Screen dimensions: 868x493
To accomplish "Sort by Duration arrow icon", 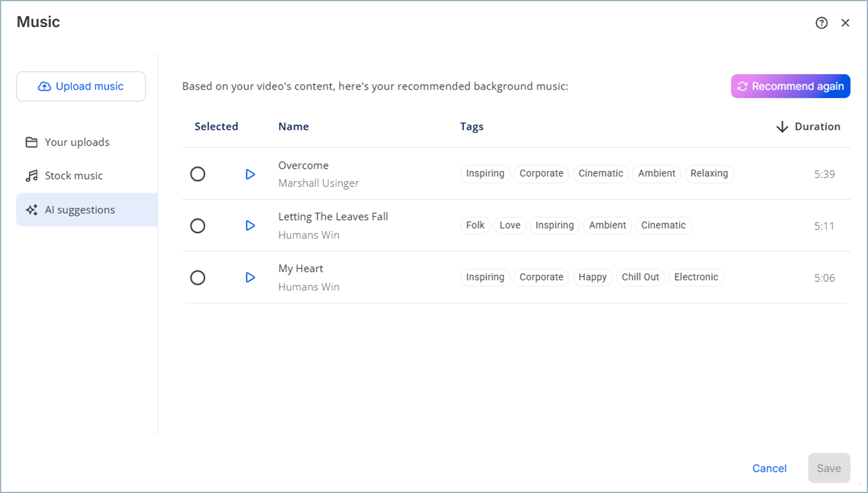I will 782,127.
